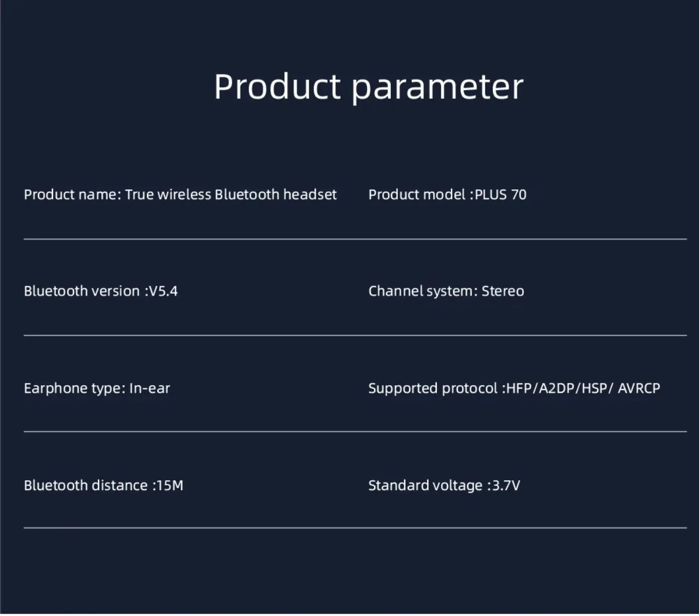Click the word parameter in the heading
Image resolution: width=699 pixels, height=616 pixels.
click(x=438, y=89)
